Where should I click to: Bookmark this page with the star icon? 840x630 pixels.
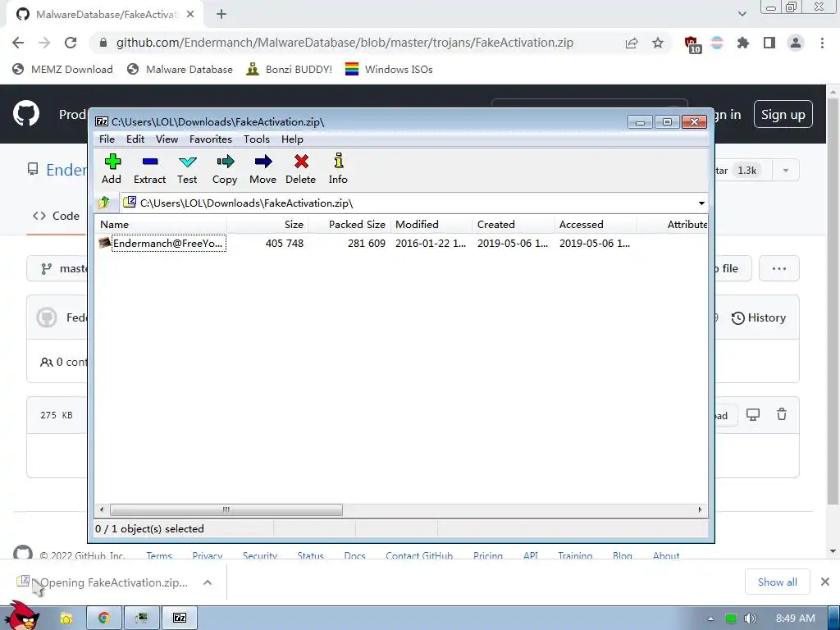click(x=658, y=43)
